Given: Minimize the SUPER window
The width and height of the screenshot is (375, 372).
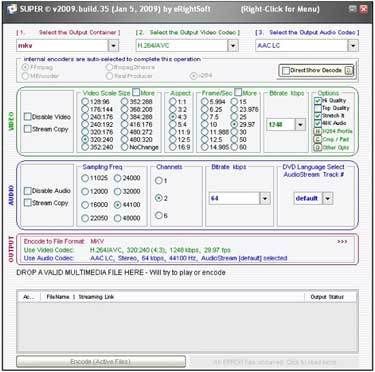Looking at the screenshot, I should pos(352,9).
